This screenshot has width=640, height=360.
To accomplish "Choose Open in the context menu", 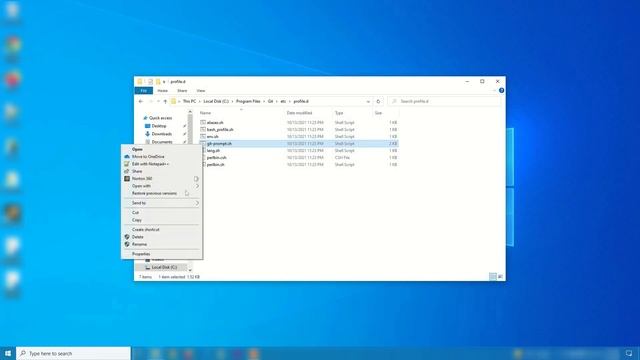I will click(x=137, y=149).
